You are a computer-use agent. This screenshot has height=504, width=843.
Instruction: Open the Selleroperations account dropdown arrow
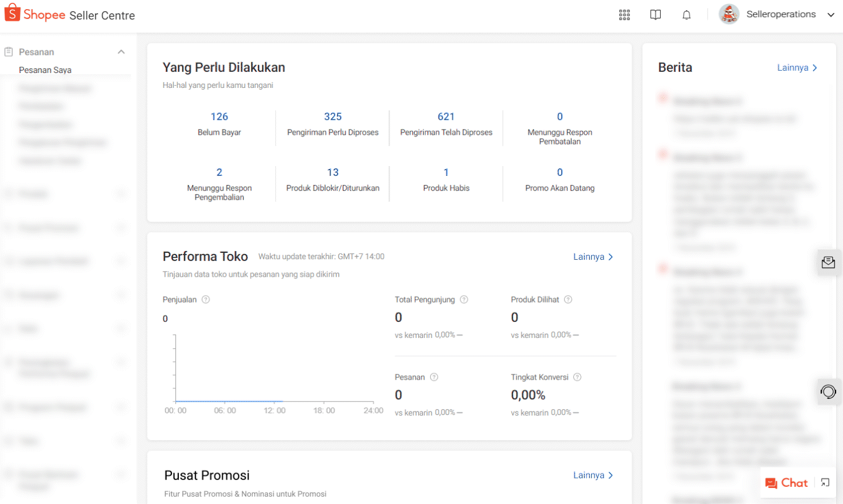tap(831, 15)
